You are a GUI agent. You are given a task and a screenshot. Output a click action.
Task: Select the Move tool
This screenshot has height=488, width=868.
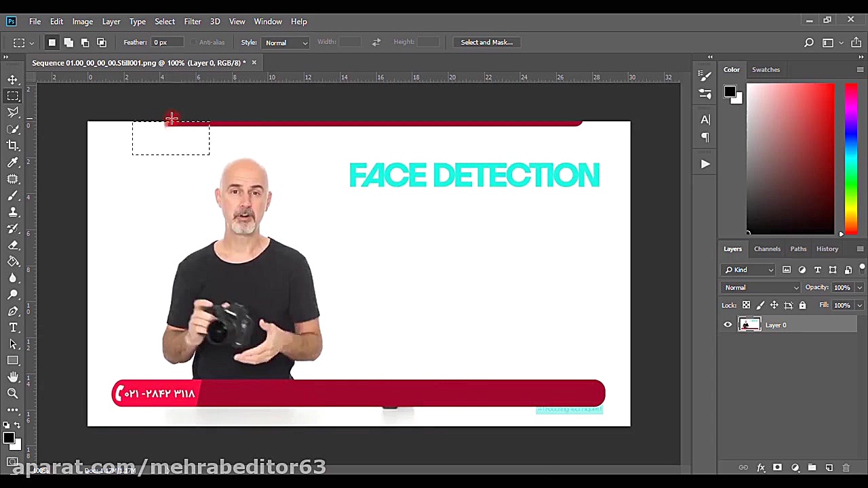pyautogui.click(x=13, y=79)
